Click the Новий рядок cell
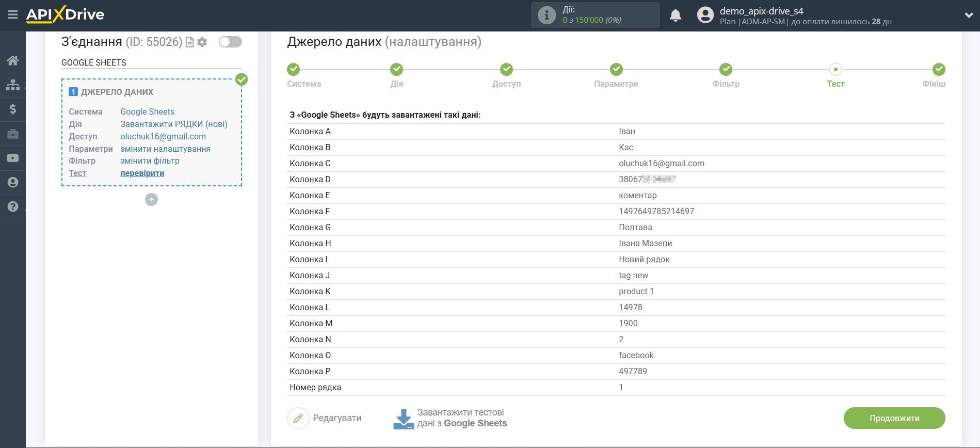 (644, 259)
